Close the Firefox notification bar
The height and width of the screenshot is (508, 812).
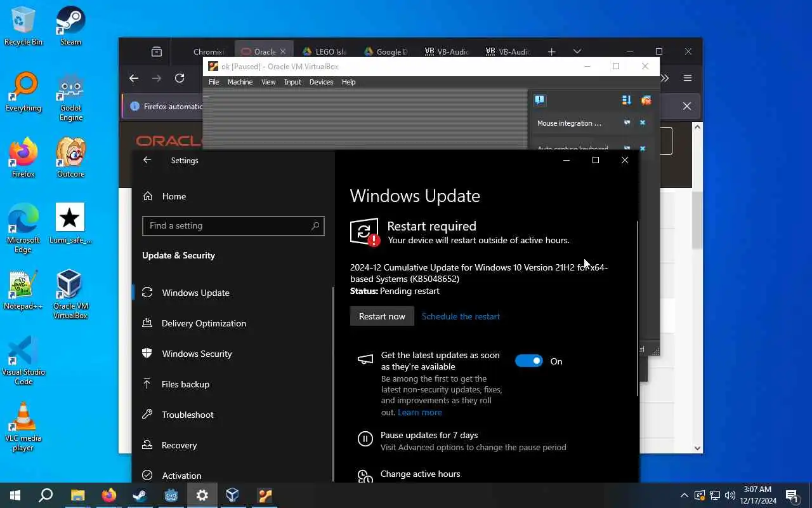(x=686, y=106)
